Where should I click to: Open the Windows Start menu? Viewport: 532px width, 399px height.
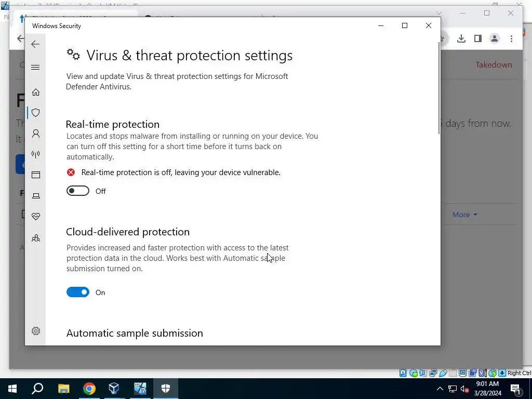pyautogui.click(x=12, y=389)
